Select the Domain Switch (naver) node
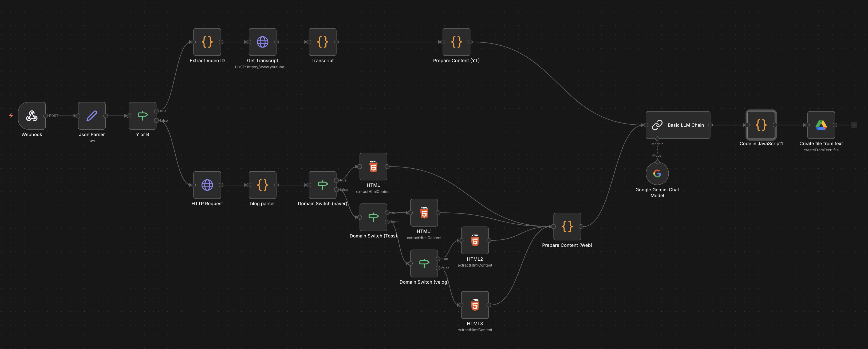Viewport: 868px width, 349px height. 322,185
